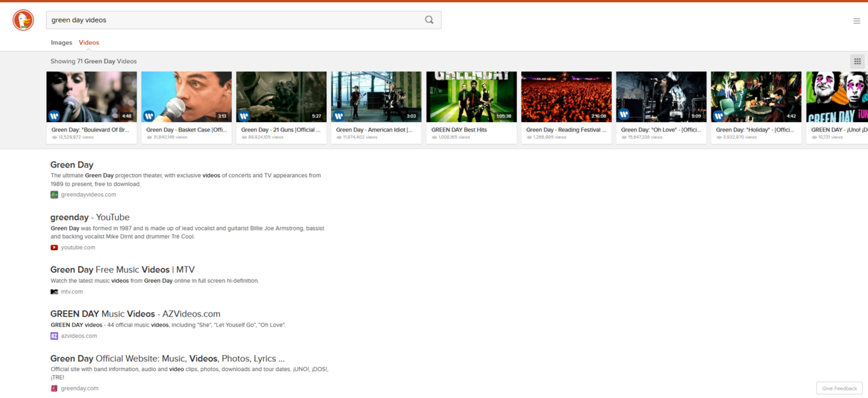
Task: Click Warner logo on American Idiot thumbnail
Action: coord(339,115)
